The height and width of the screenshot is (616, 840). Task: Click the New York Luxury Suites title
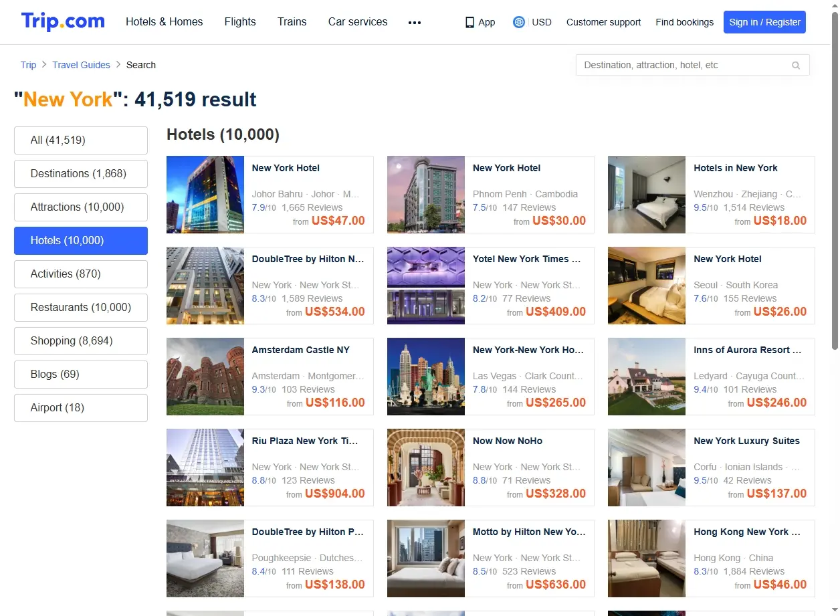746,441
